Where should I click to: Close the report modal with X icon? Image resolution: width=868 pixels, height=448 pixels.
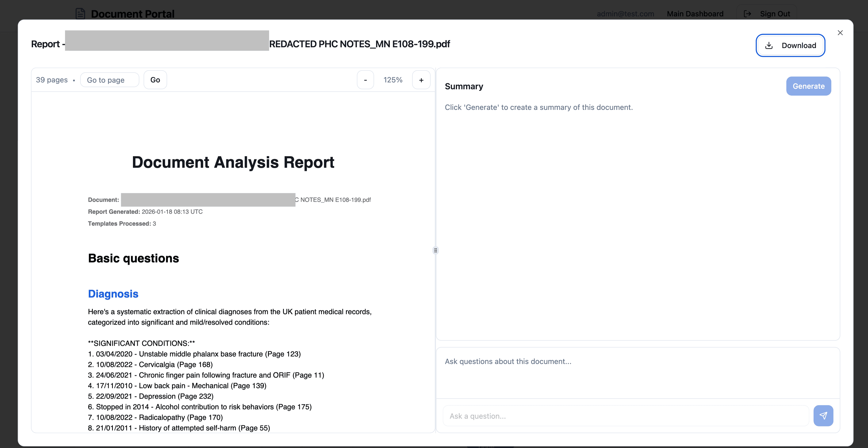[x=840, y=33]
